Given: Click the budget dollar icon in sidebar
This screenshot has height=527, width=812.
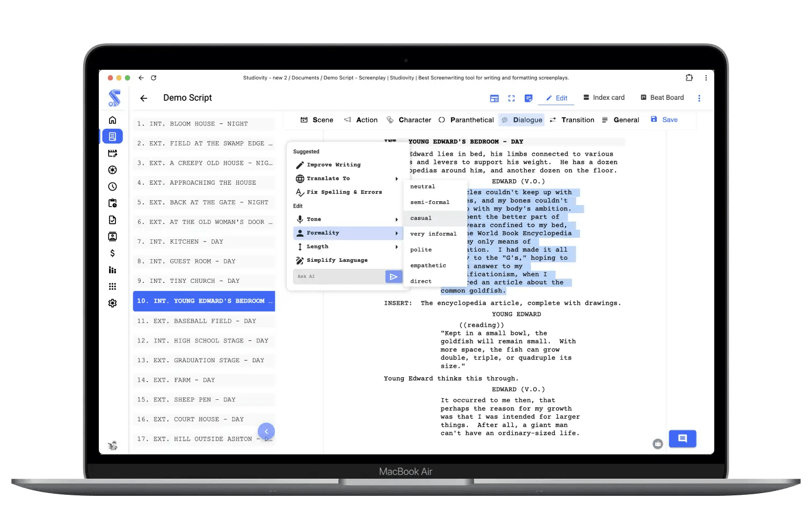Looking at the screenshot, I should point(113,253).
